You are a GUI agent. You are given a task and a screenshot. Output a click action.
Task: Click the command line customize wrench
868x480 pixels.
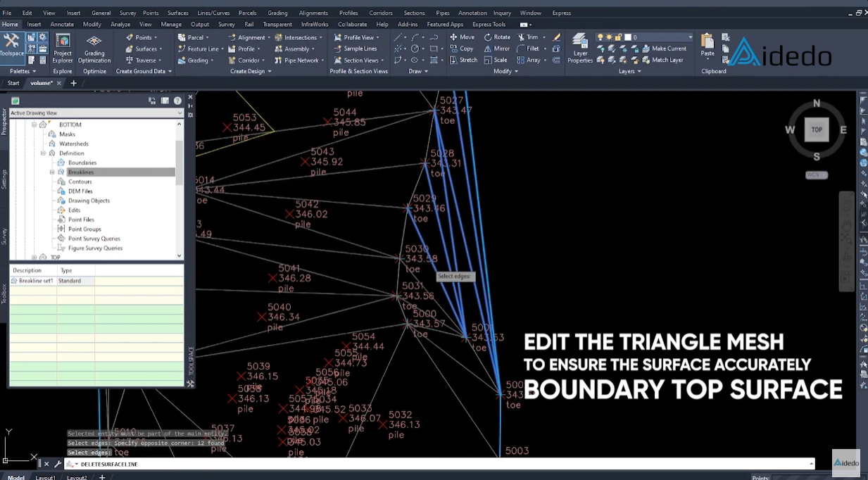coord(58,464)
